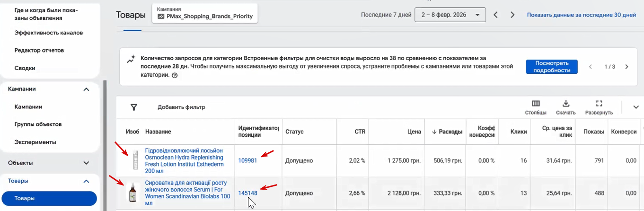Click the help question mark in banner
Screen dimensions: 644x211
(175, 75)
